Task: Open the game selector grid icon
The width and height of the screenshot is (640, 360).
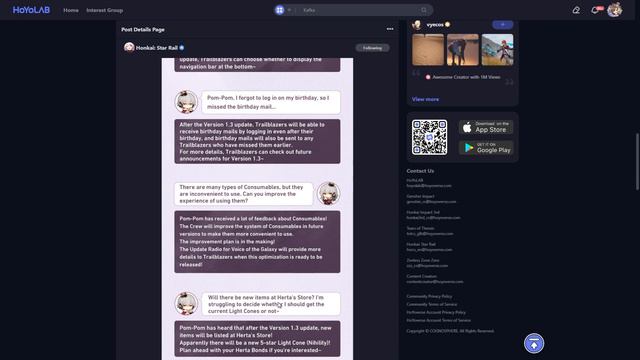Action: [x=280, y=10]
